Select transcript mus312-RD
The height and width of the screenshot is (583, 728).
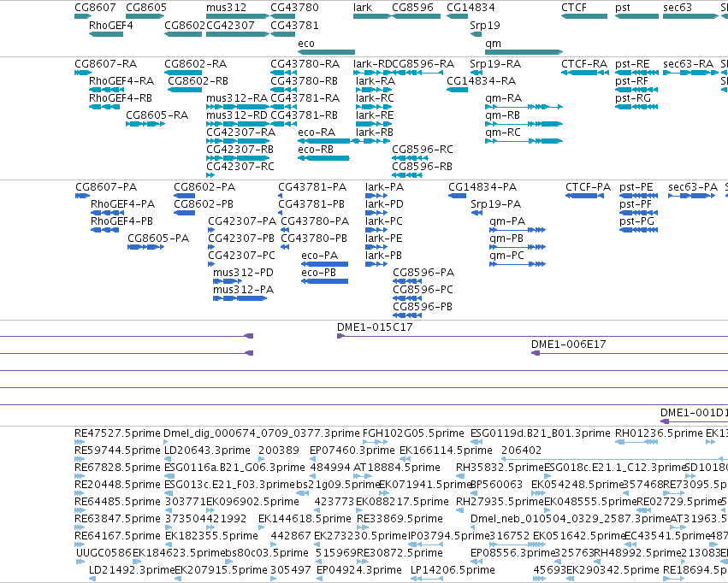(x=238, y=124)
